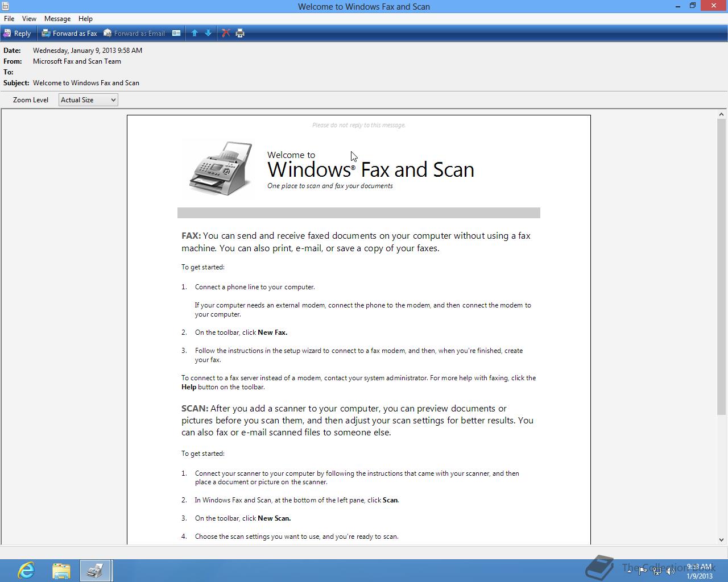
Task: Click Windows Fax and Scan taskbar button
Action: [x=96, y=570]
